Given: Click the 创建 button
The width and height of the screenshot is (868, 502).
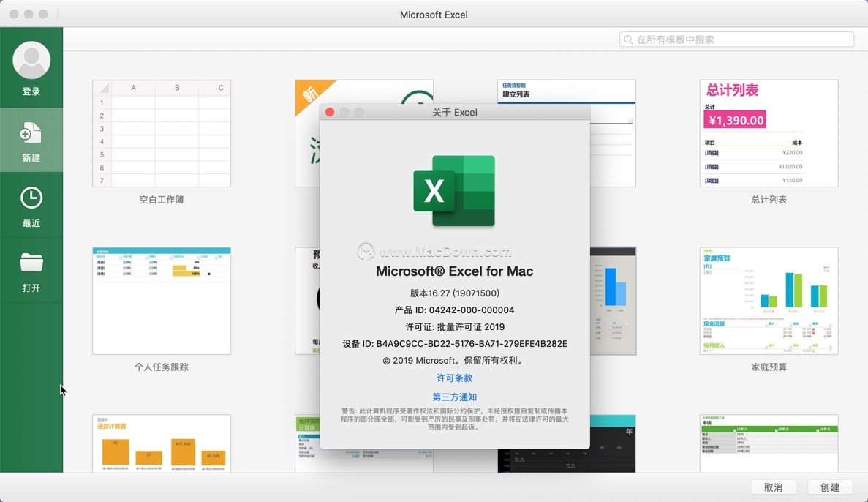Looking at the screenshot, I should [x=830, y=487].
